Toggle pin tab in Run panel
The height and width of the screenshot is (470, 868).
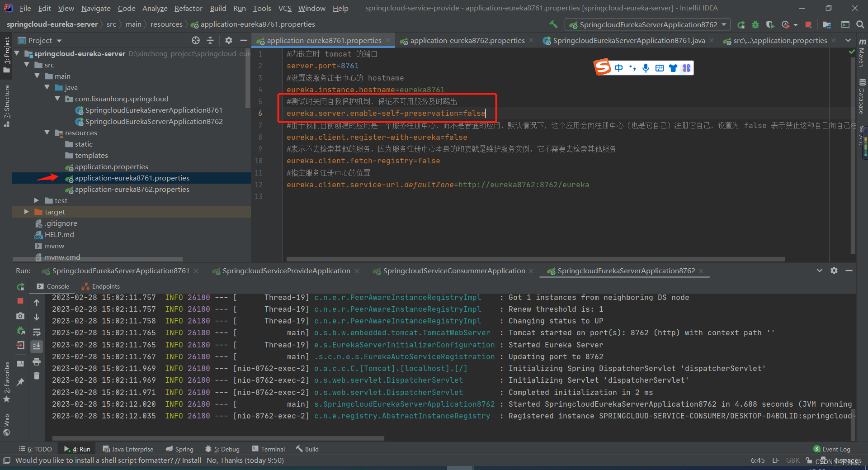point(20,382)
